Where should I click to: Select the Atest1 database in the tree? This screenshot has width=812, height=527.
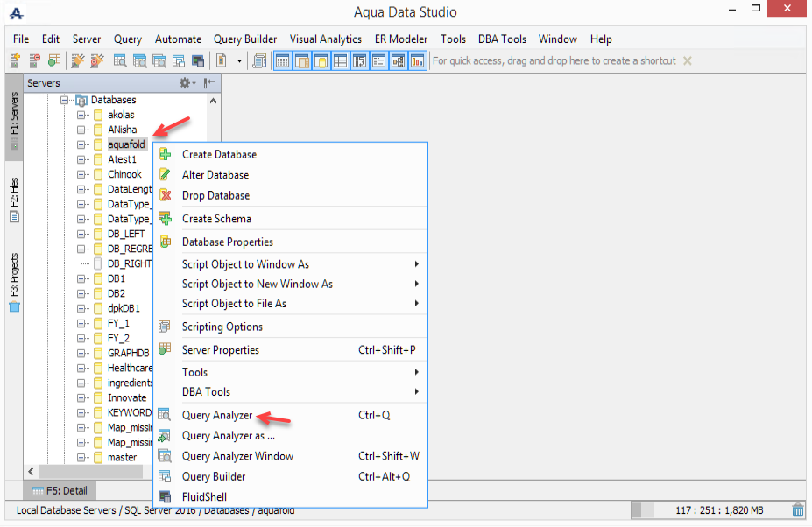[x=122, y=159]
